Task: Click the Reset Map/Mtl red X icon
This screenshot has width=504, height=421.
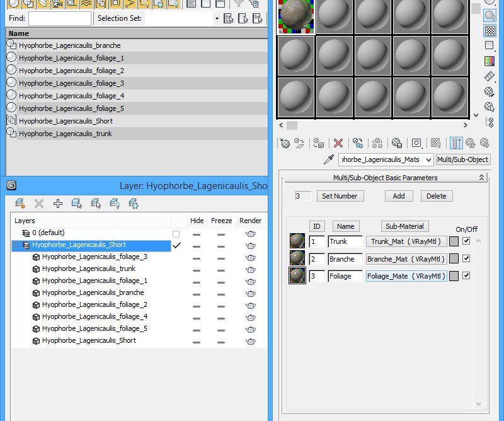Action: (338, 143)
